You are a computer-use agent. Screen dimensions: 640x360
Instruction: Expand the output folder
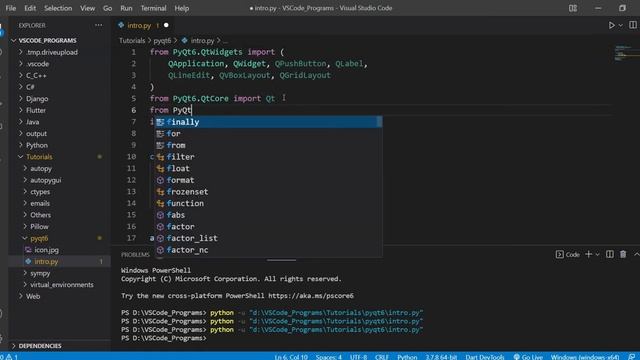click(x=36, y=133)
